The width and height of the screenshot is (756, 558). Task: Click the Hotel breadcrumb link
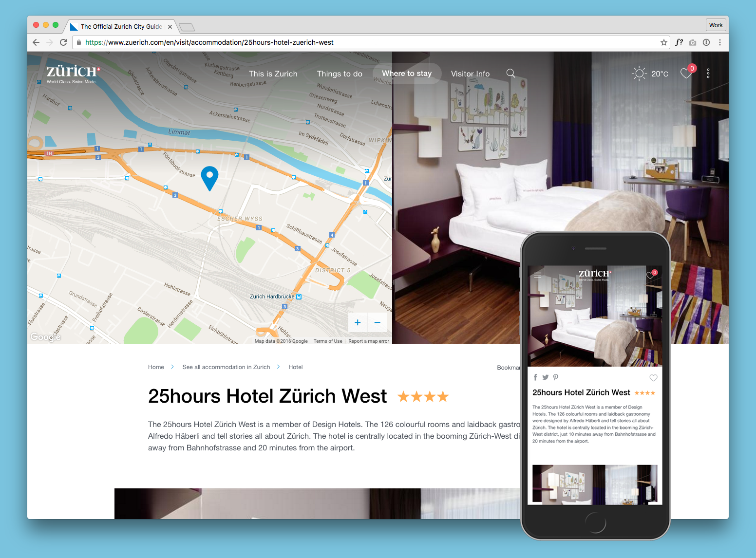(296, 367)
